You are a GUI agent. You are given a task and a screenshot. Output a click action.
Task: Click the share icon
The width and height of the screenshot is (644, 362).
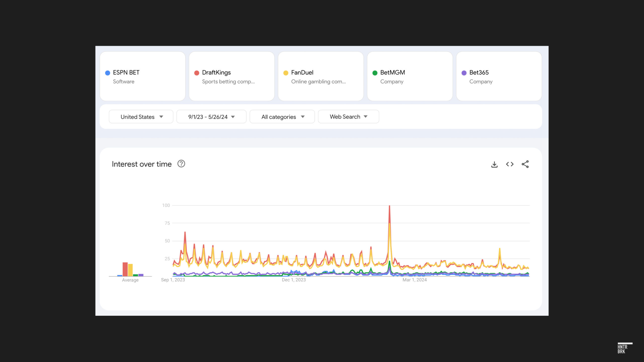(525, 164)
